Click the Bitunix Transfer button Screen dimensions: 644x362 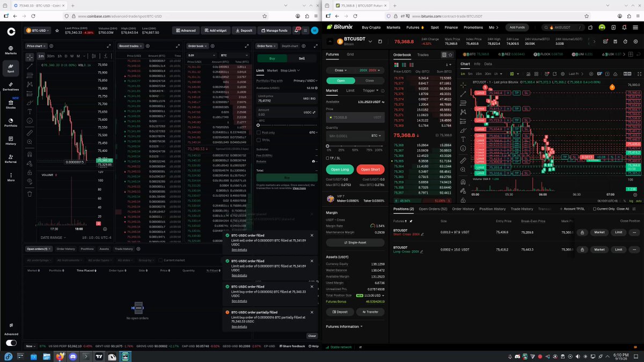pos(370,312)
